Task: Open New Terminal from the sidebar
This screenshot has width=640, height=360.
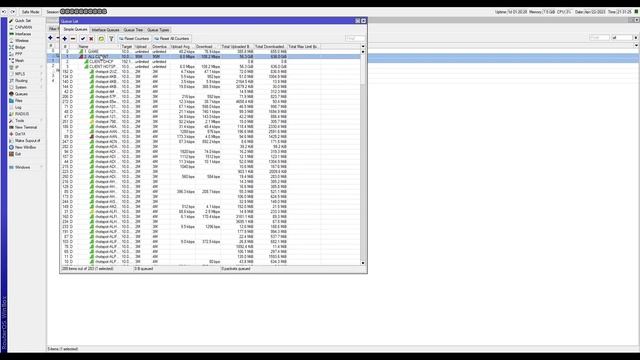Action: (26, 127)
